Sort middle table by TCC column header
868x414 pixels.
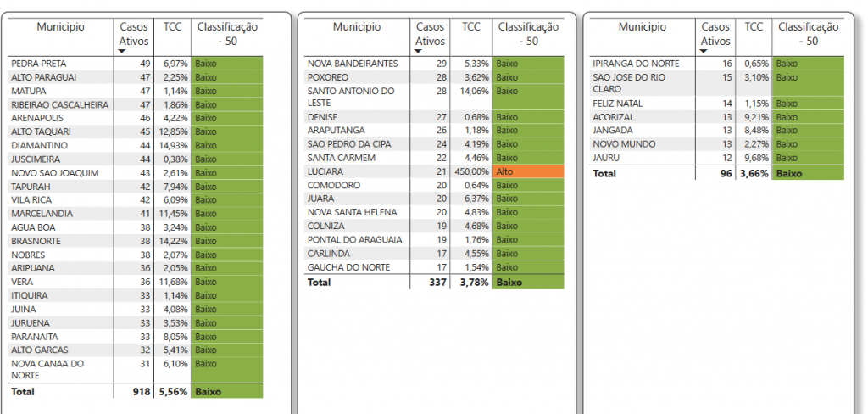[x=471, y=27]
